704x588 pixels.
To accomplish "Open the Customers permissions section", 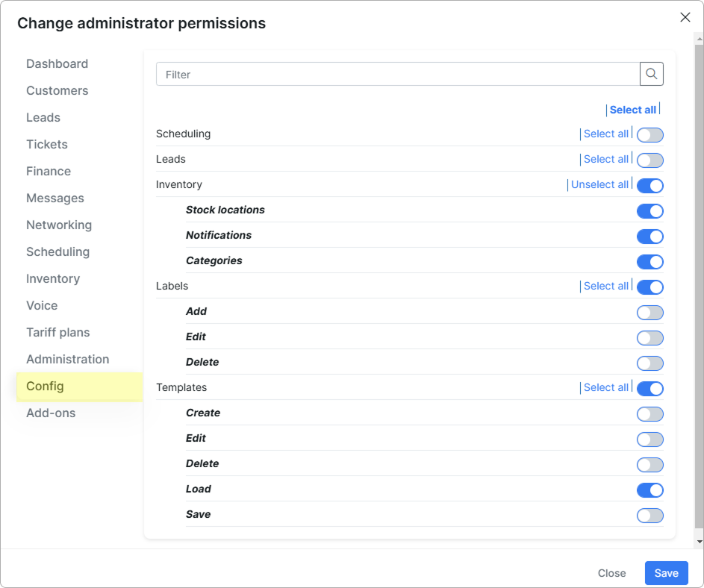I will point(57,91).
